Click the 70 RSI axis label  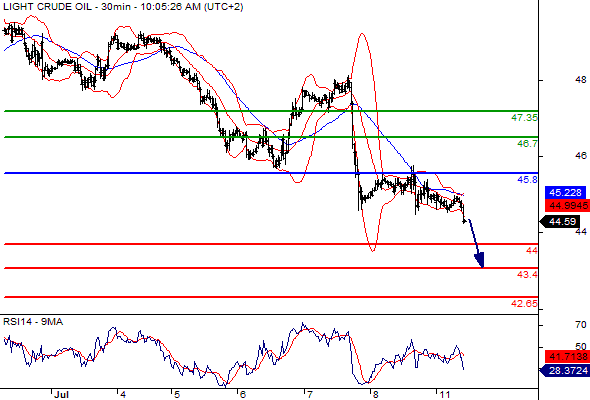click(x=581, y=324)
